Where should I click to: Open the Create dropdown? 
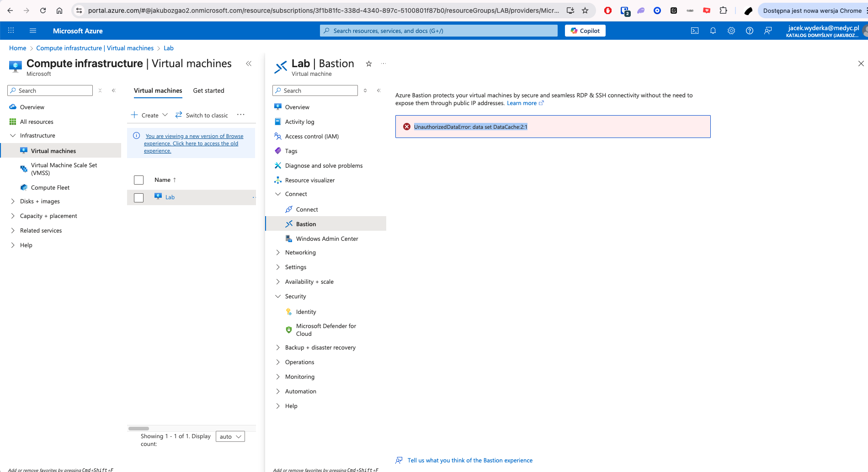149,115
